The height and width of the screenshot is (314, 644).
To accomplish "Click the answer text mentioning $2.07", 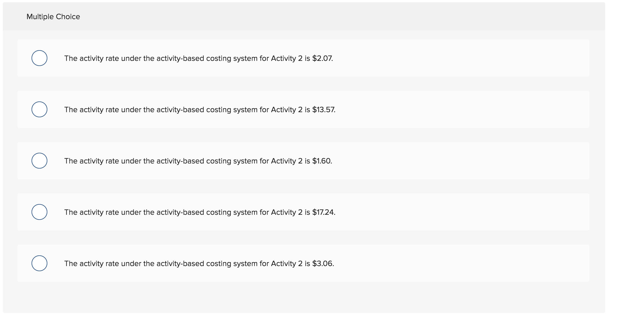I will tap(199, 59).
